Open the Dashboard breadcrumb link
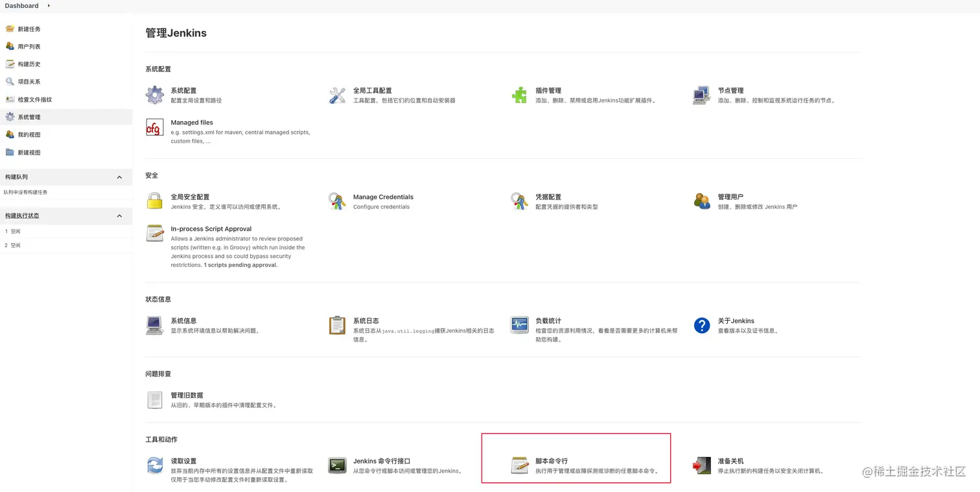This screenshot has width=980, height=492. pyautogui.click(x=21, y=6)
